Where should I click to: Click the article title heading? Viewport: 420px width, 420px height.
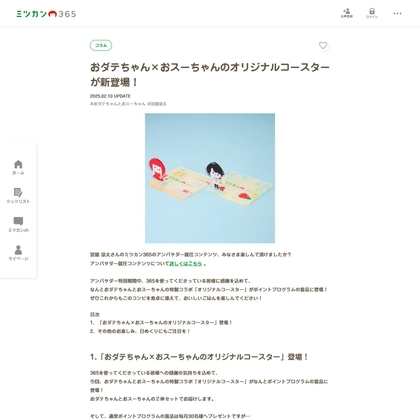tap(210, 75)
